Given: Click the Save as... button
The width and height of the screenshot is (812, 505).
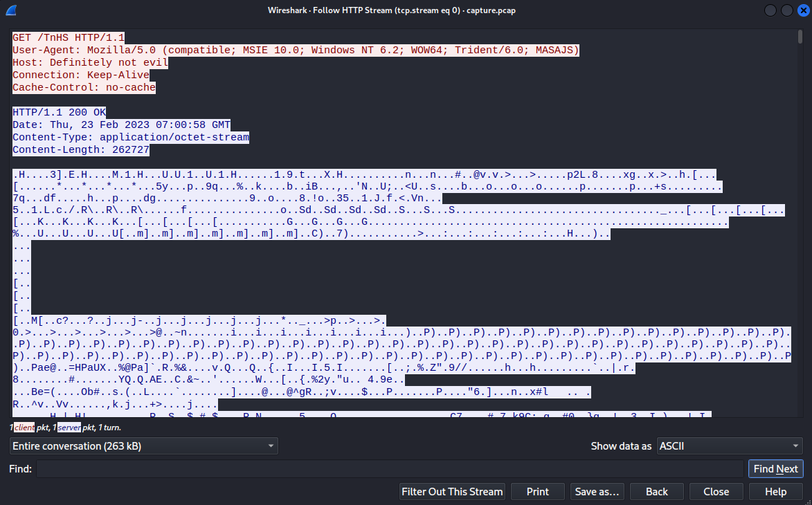Looking at the screenshot, I should [x=597, y=492].
